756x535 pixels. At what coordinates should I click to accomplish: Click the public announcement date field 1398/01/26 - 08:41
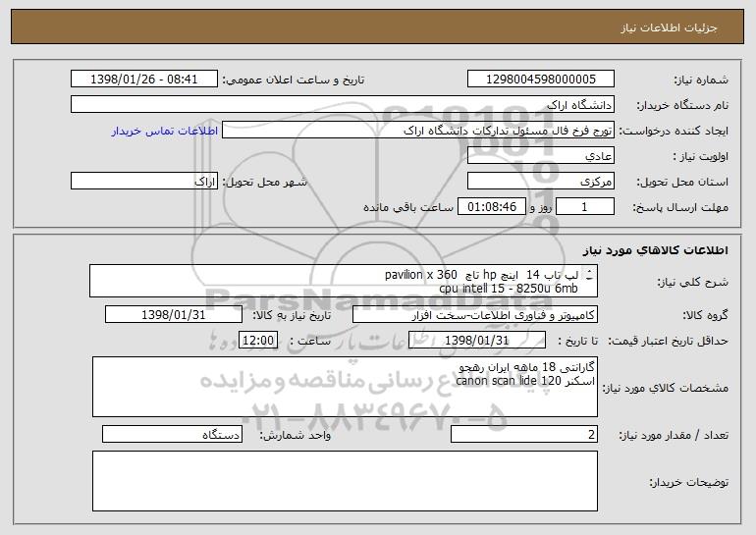point(144,80)
